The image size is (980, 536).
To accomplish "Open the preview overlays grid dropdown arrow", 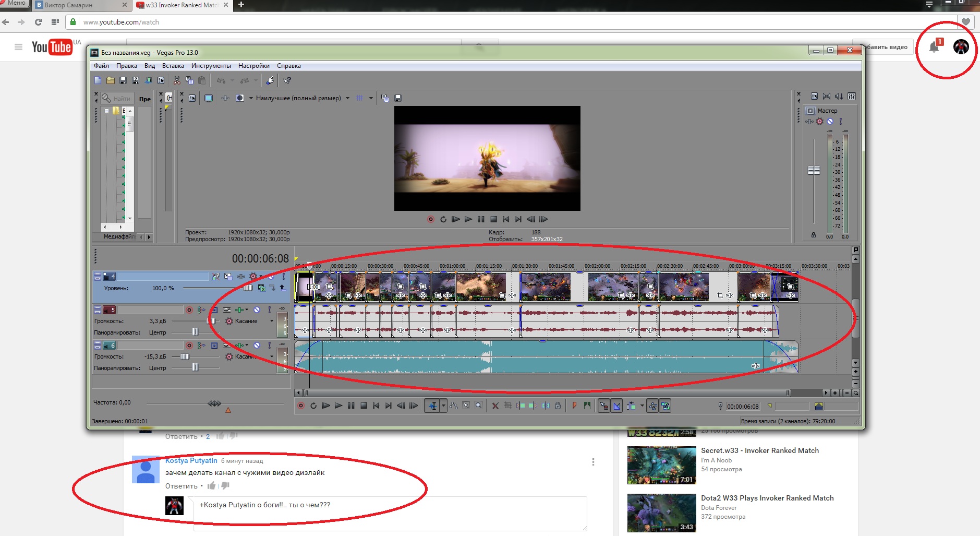I will coord(371,98).
